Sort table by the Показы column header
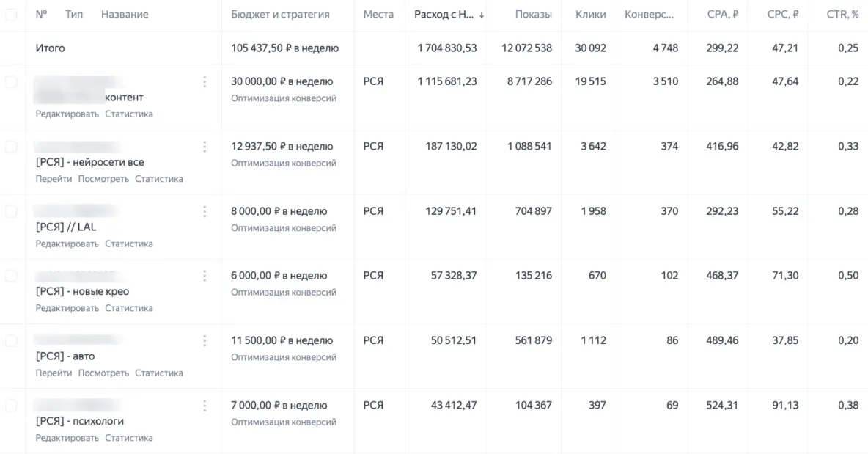868x454 pixels. (x=533, y=15)
